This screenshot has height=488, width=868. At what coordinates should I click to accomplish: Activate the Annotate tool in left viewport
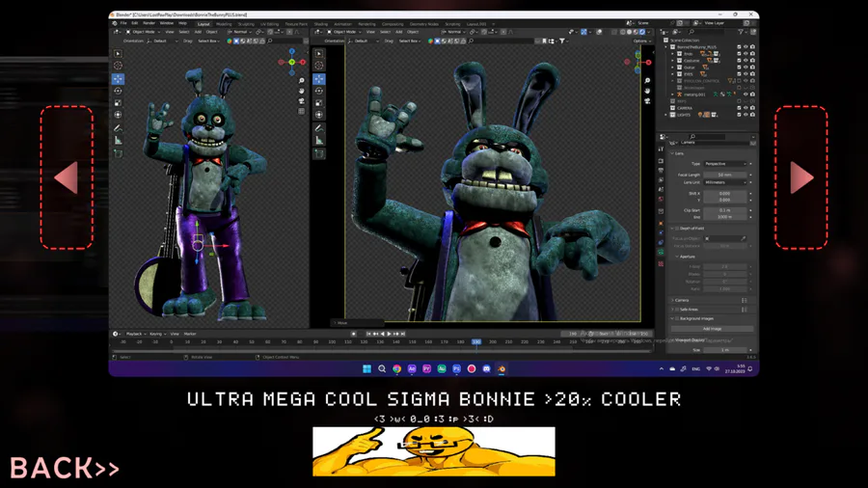coord(118,128)
